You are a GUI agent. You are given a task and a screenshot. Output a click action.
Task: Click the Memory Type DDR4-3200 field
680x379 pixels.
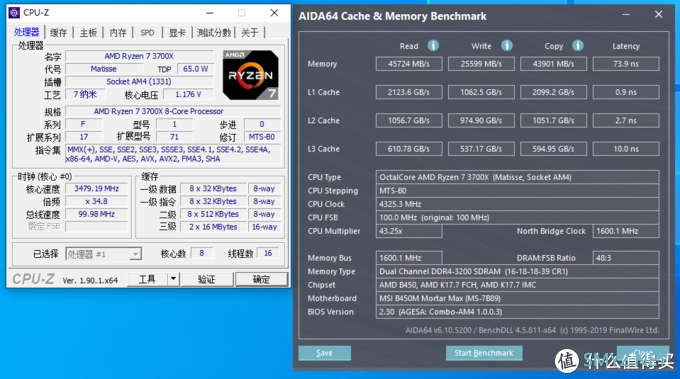(x=517, y=271)
